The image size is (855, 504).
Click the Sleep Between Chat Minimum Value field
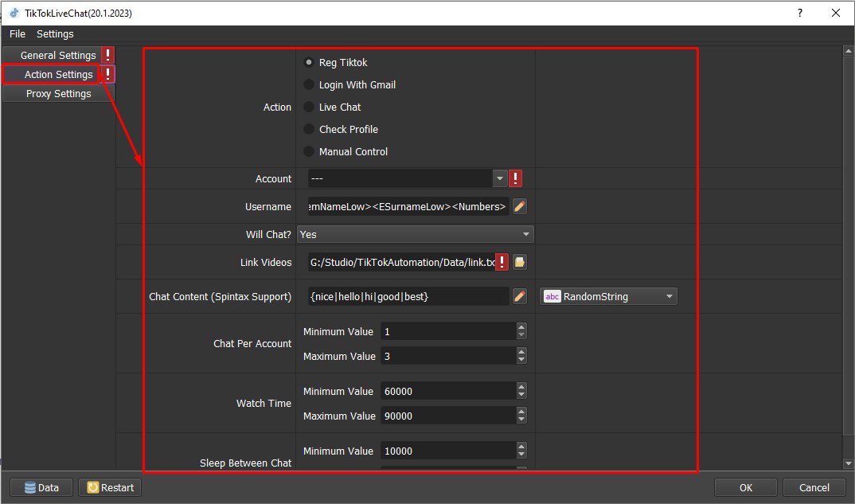pyautogui.click(x=448, y=451)
